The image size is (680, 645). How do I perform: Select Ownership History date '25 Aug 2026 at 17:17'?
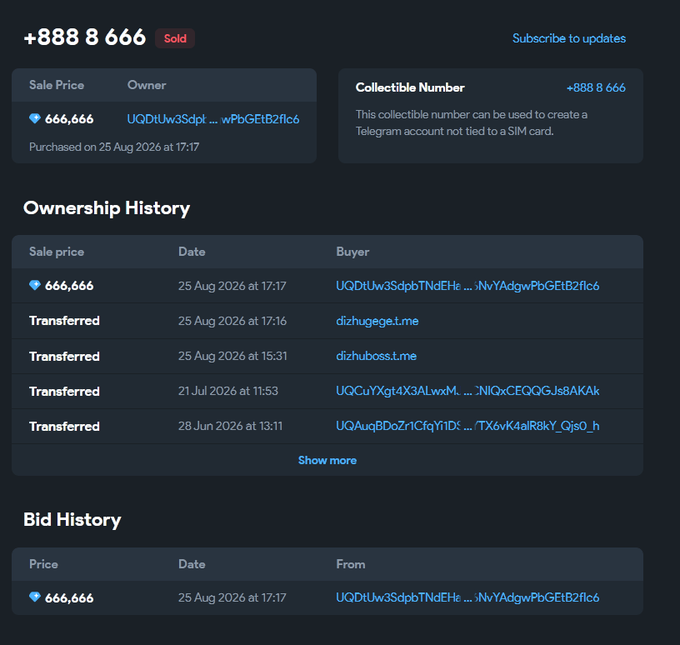232,286
